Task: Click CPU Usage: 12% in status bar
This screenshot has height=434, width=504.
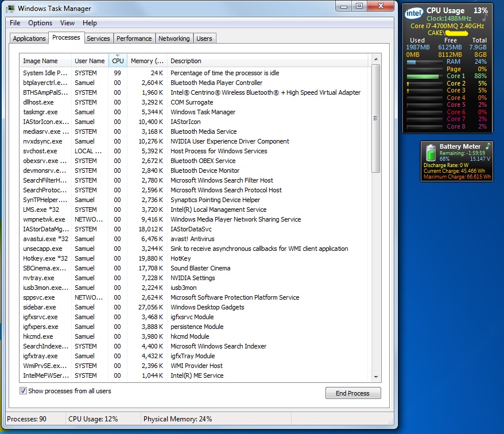Action: [93, 419]
